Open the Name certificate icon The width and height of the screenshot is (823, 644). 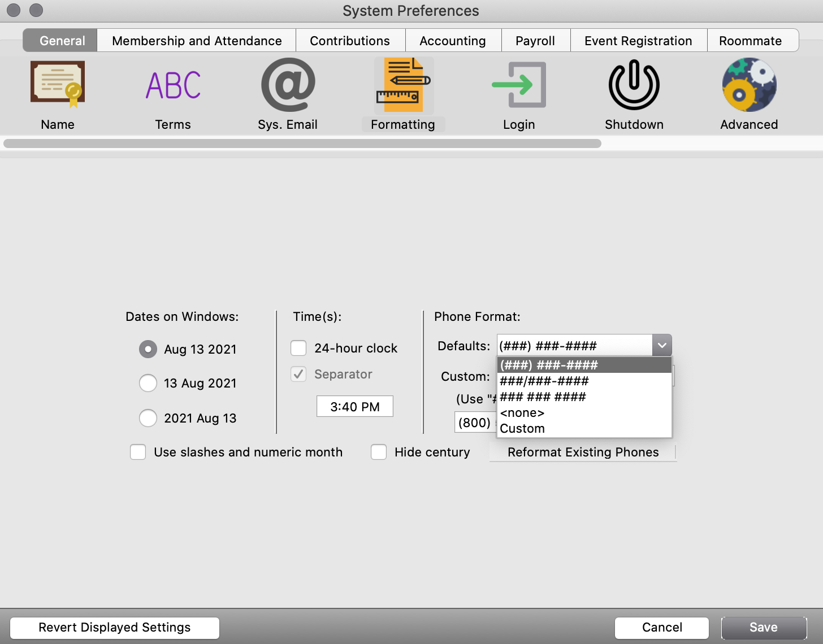click(x=58, y=85)
